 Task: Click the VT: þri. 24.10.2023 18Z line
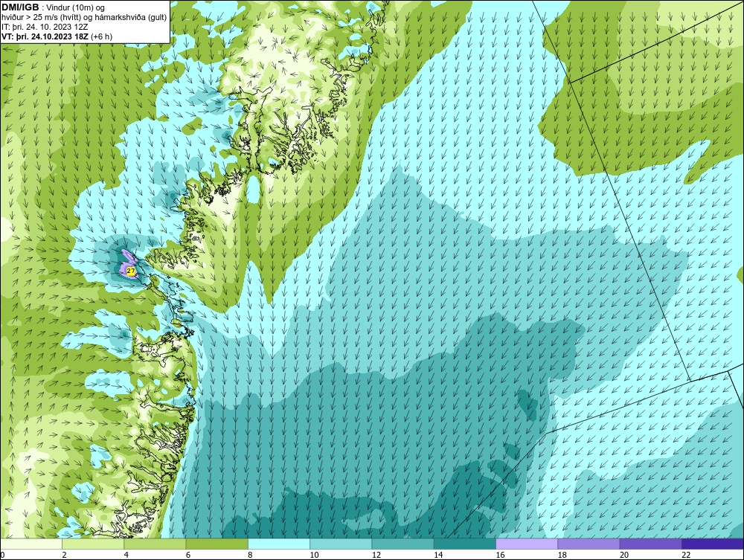(x=45, y=36)
